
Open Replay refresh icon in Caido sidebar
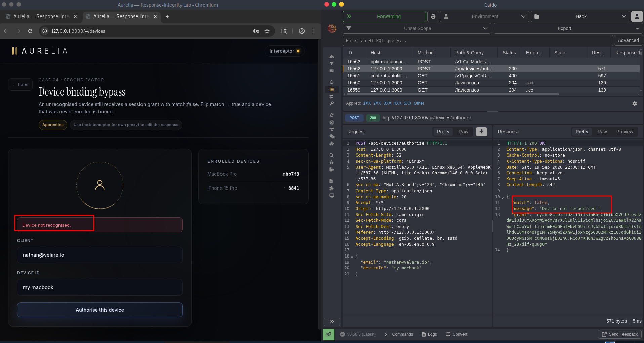tap(332, 115)
